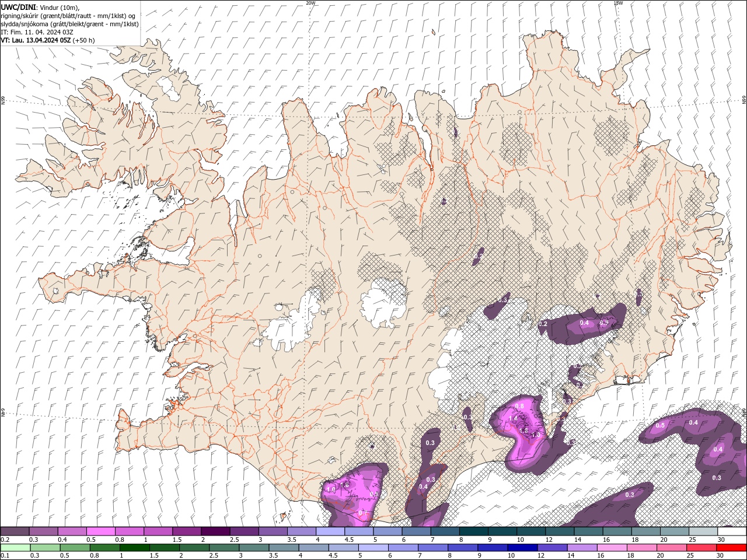This screenshot has width=747, height=560.
Task: Click the '3.5' label in the upper legend row
Action: 292,540
